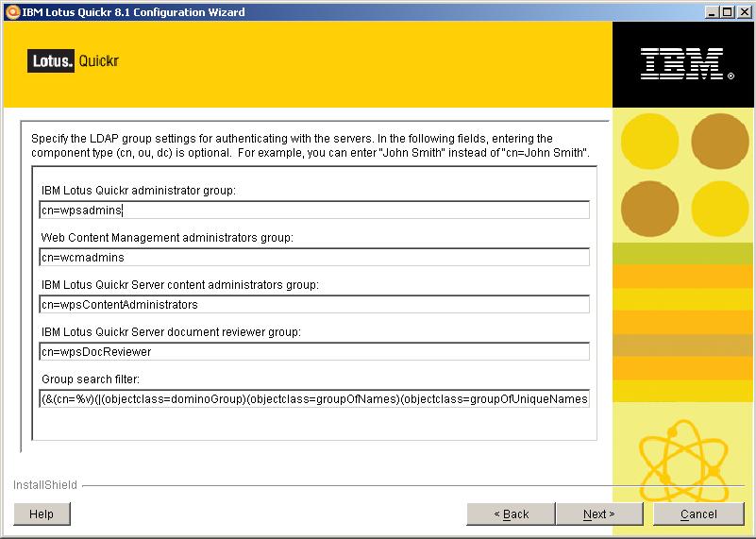Screen dimensions: 756x539
Task: Click the "Web Content Management administrators group:" label
Action: 167,238
